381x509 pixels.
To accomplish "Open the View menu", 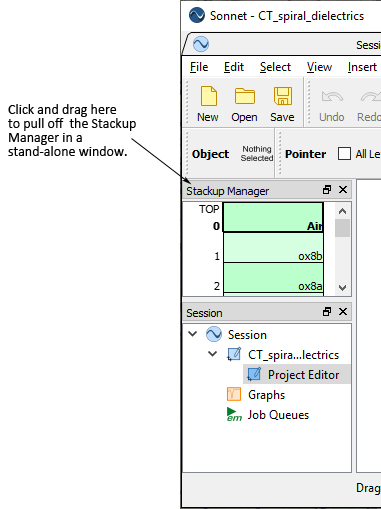I will 319,67.
